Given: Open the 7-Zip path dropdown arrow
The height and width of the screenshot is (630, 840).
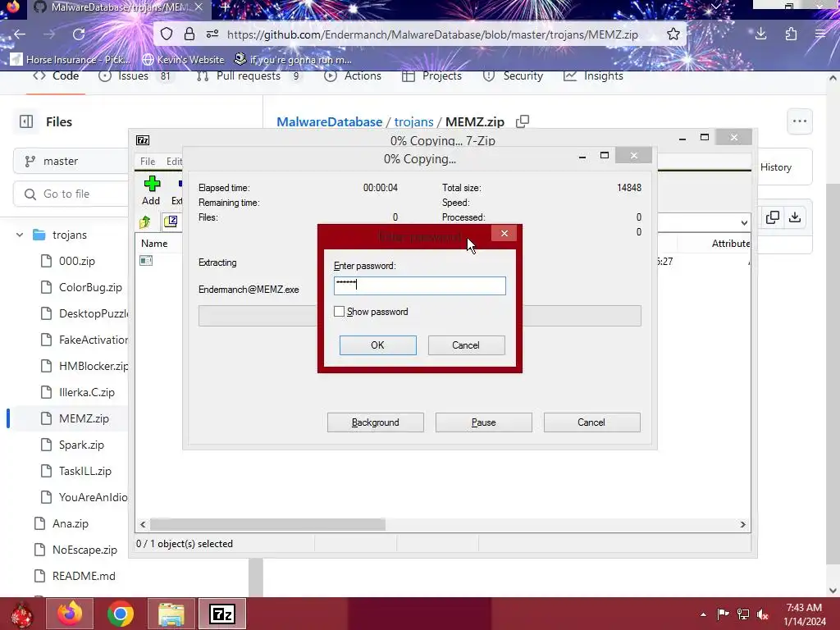Looking at the screenshot, I should click(x=743, y=222).
